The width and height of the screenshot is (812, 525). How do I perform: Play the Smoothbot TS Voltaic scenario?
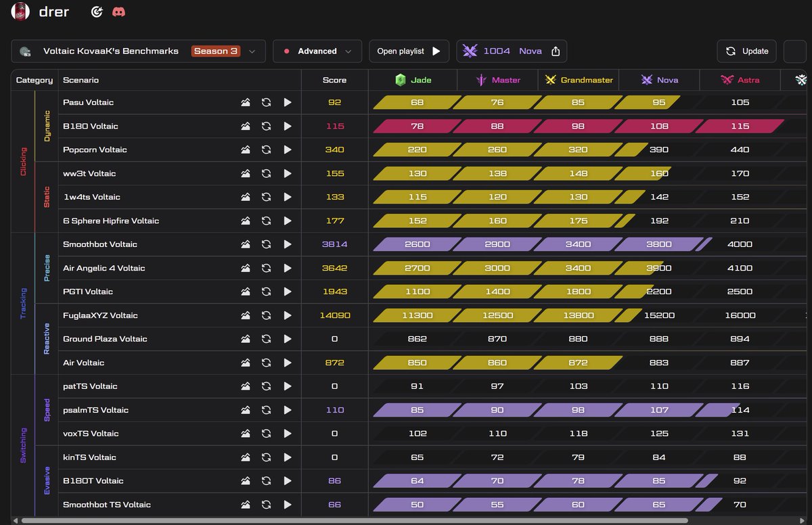pos(288,505)
